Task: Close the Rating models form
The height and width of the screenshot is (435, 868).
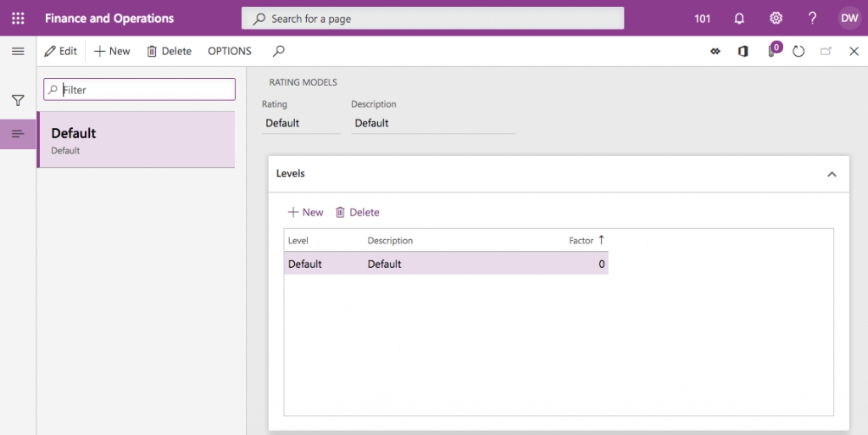Action: coord(854,52)
